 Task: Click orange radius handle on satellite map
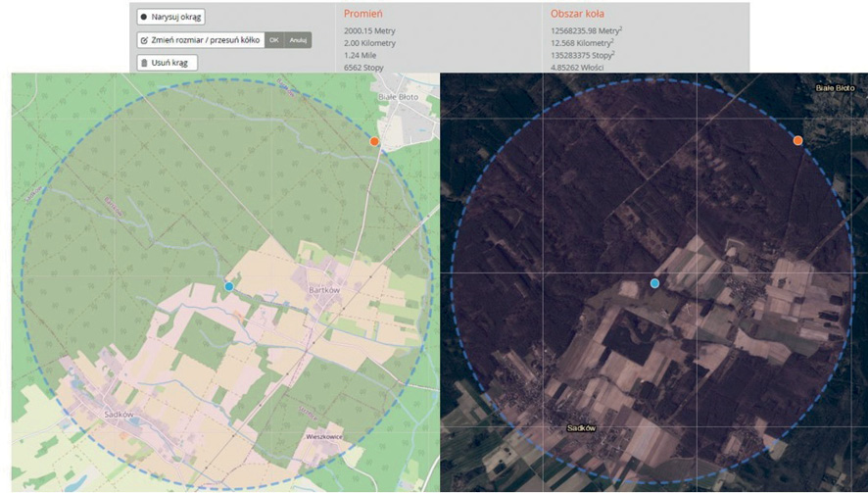click(x=798, y=141)
